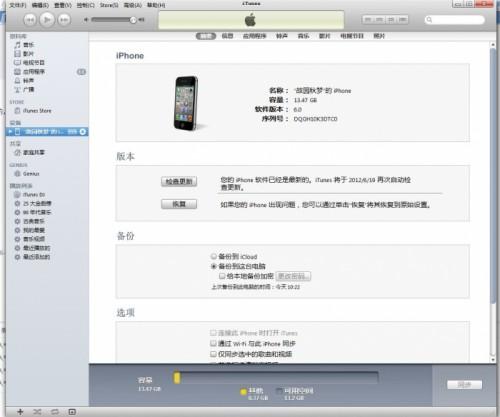
Task: Open the 高级(A) menu
Action: pos(133,5)
